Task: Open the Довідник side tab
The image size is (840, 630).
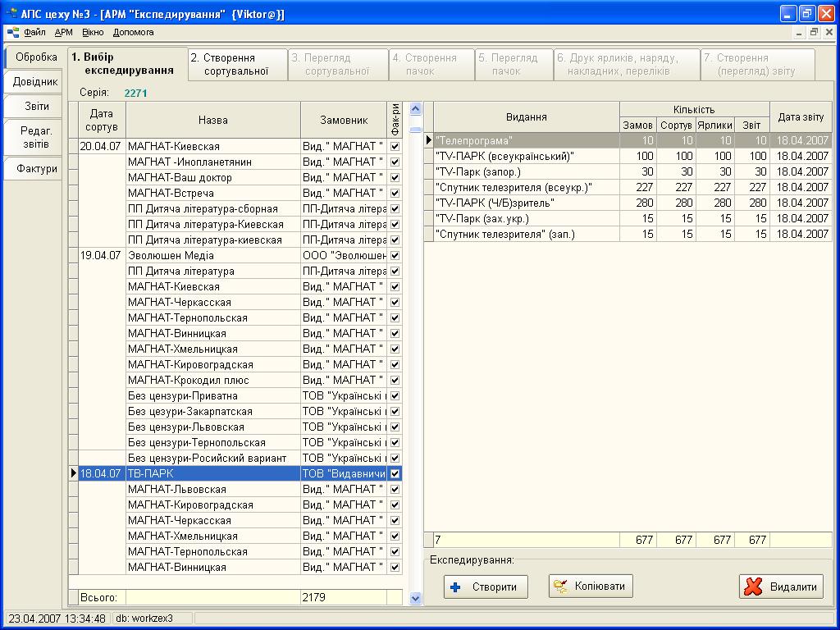Action: 35,82
